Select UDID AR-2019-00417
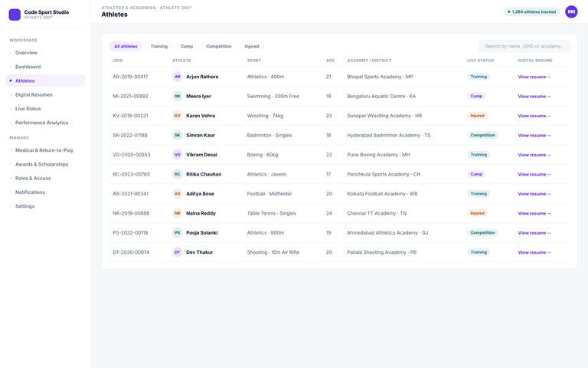588x368 pixels. (130, 77)
